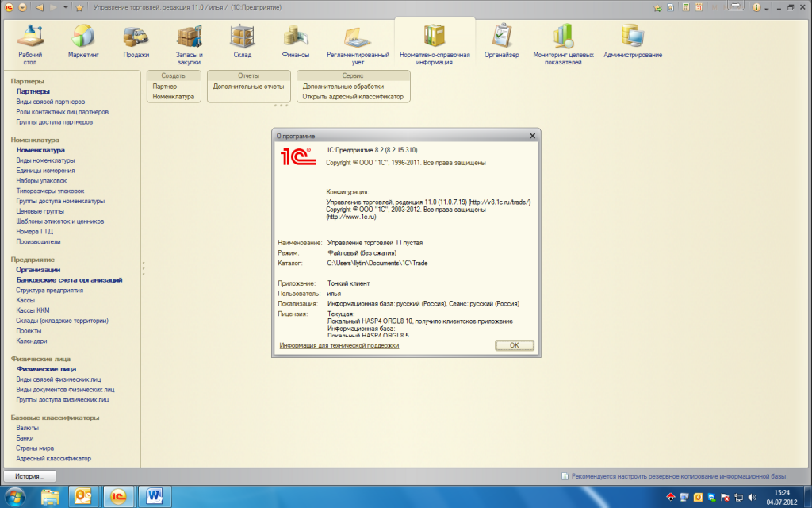The image size is (812, 508).
Task: Click the volume speaker icon in system tray
Action: point(752,498)
